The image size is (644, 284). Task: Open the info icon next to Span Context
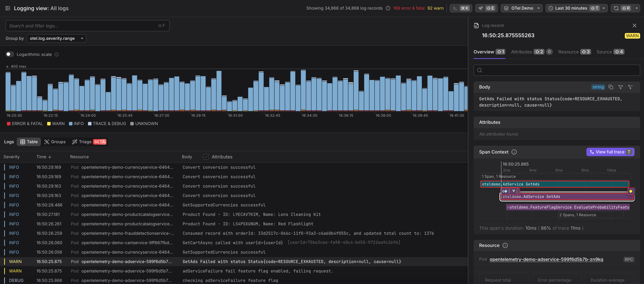click(x=514, y=152)
